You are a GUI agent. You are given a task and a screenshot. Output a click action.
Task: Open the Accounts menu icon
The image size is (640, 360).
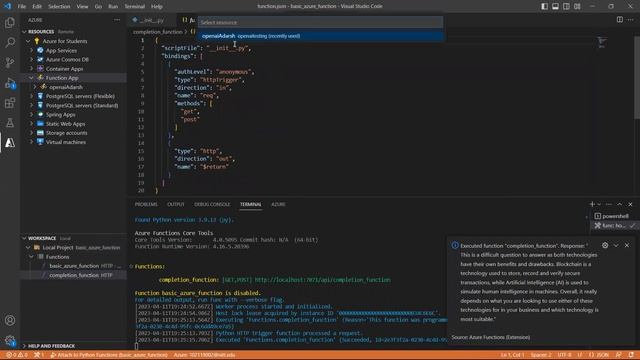pyautogui.click(x=10, y=320)
